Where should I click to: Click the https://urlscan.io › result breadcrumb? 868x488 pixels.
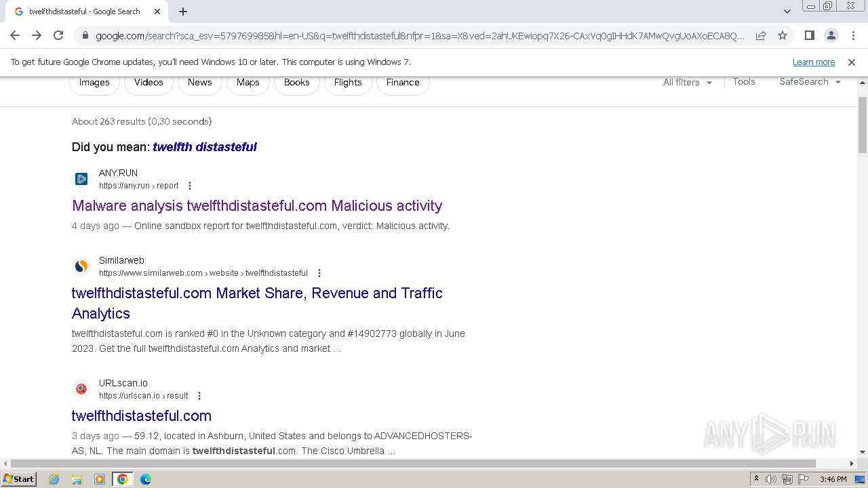click(144, 396)
